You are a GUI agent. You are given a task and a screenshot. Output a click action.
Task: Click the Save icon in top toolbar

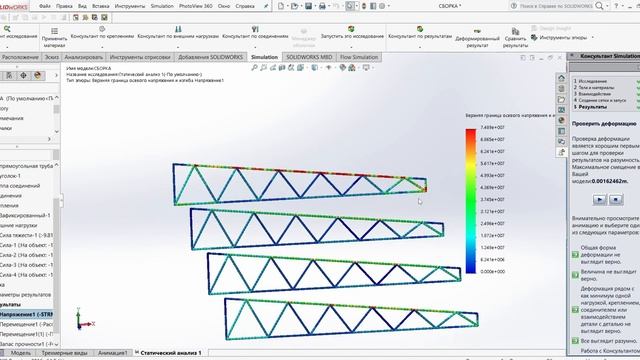(309, 6)
